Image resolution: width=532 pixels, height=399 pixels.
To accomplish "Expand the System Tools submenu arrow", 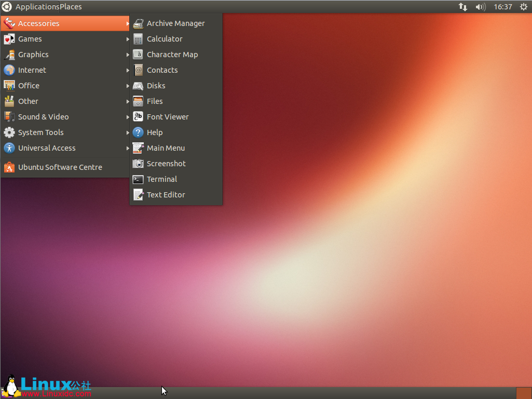I will 128,132.
